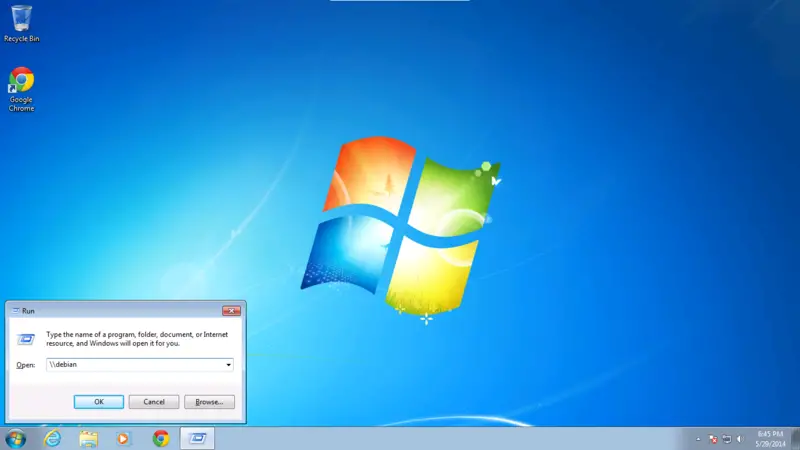Launch Internet Explorer from the taskbar
The image size is (800, 450).
[x=52, y=439]
